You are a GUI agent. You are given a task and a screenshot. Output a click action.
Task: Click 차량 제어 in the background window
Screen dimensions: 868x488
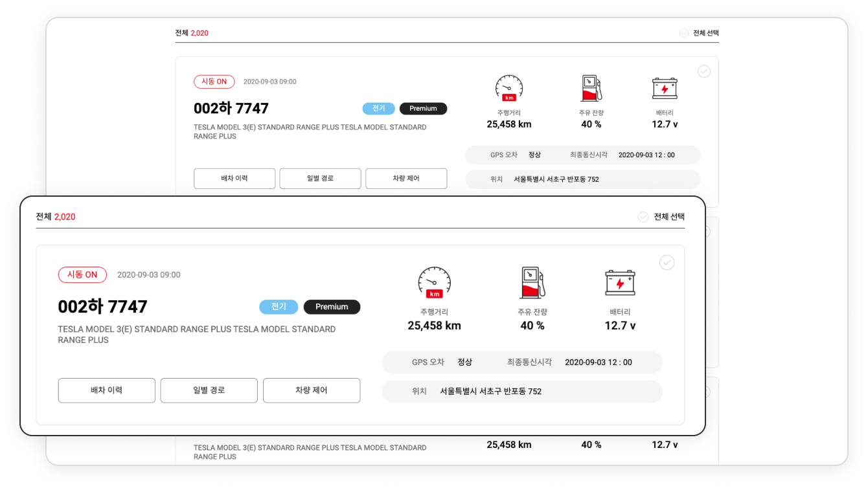(406, 179)
